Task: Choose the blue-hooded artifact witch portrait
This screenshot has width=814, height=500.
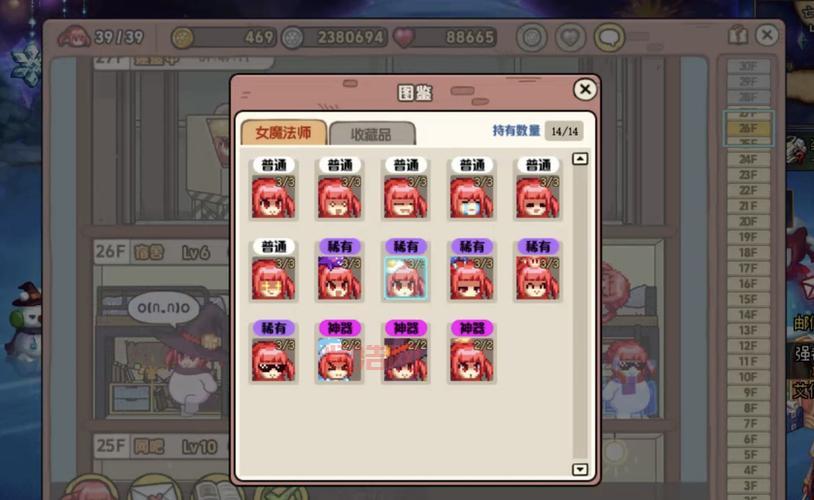Action: (x=339, y=360)
